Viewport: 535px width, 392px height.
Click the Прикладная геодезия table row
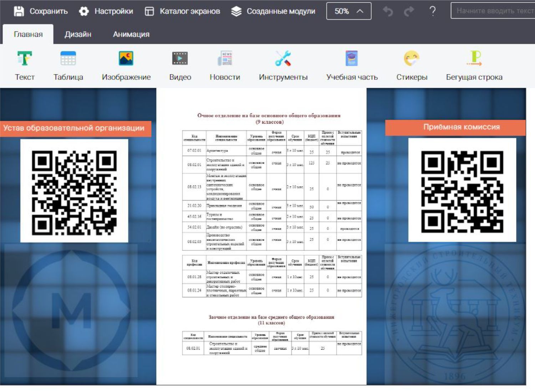coord(272,206)
